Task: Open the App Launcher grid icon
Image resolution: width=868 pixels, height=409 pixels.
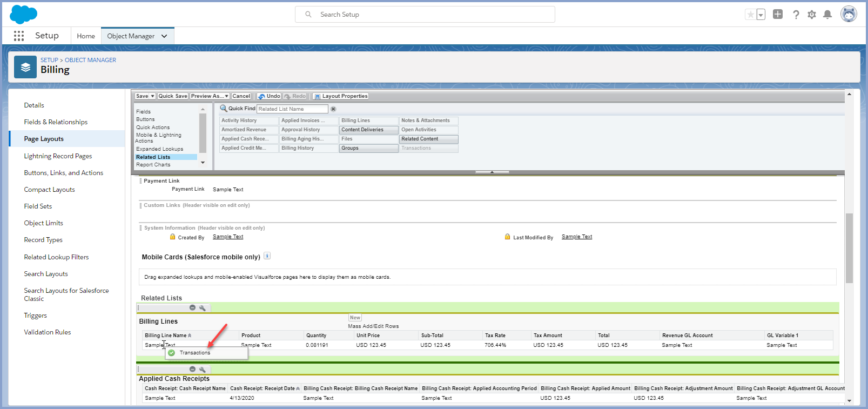Action: pos(19,36)
